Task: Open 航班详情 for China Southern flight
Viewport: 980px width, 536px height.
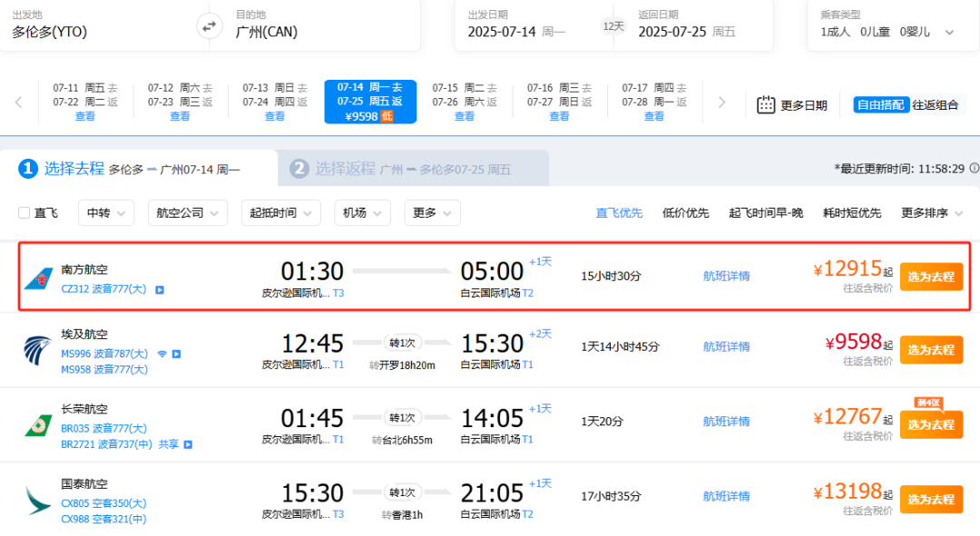Action: 726,276
